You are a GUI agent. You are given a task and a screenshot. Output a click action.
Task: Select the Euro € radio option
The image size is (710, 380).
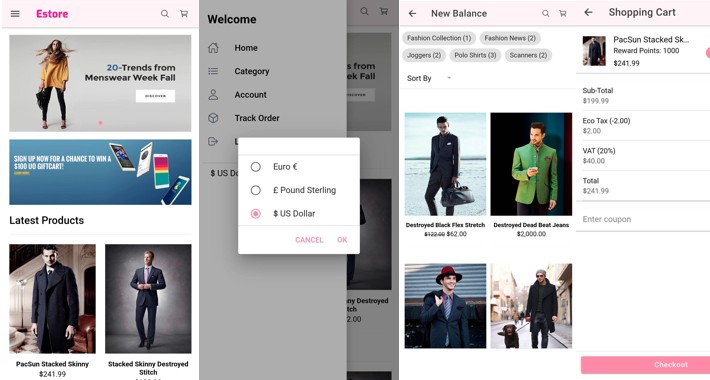(x=256, y=167)
